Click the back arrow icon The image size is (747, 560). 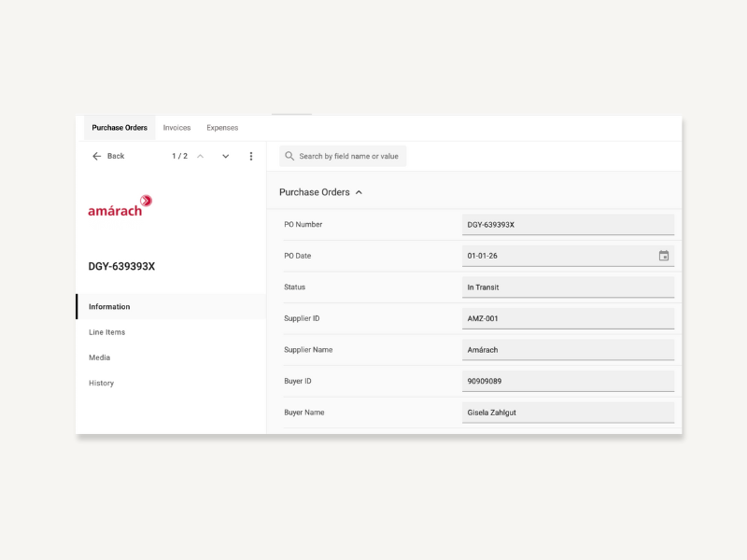(x=97, y=156)
